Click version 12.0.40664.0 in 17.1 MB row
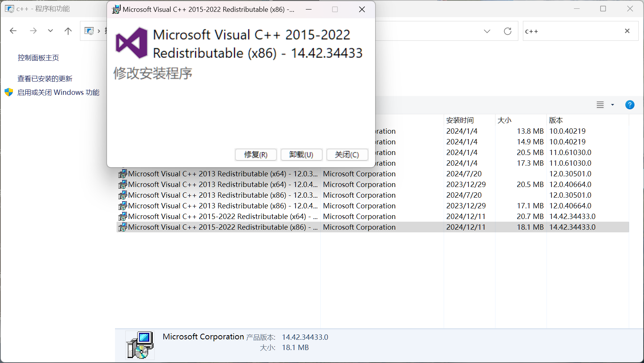Image resolution: width=644 pixels, height=363 pixels. [570, 206]
